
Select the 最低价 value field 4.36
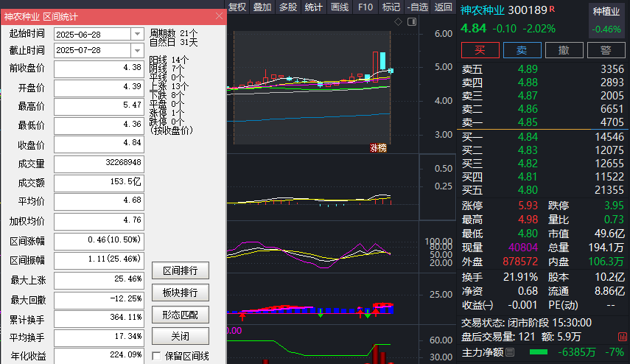(x=99, y=125)
